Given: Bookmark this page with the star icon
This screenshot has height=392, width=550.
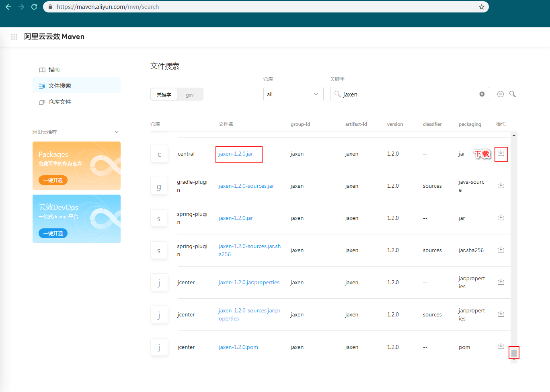Looking at the screenshot, I should pyautogui.click(x=481, y=7).
